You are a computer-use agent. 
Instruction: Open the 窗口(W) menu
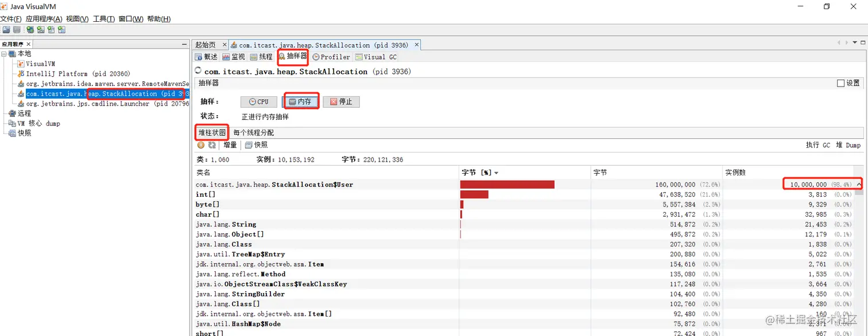point(131,19)
